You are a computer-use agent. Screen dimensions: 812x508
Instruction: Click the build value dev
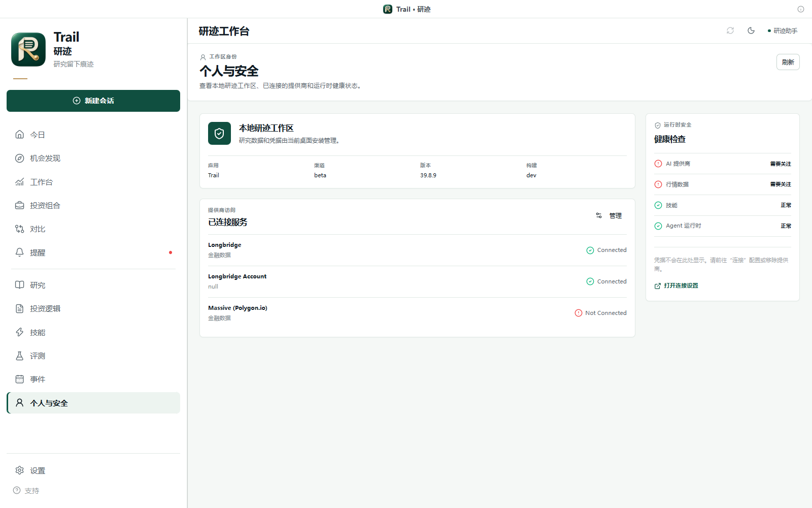click(x=531, y=175)
